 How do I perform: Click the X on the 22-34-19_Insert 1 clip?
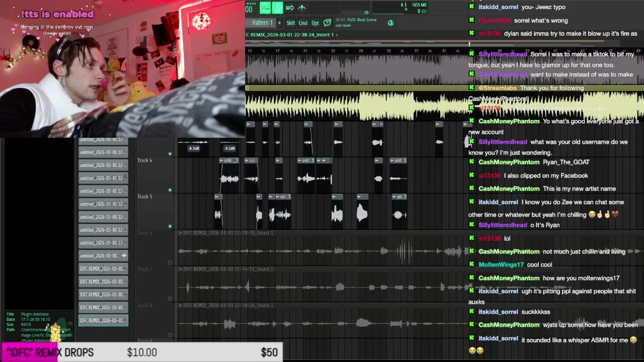tap(180, 269)
